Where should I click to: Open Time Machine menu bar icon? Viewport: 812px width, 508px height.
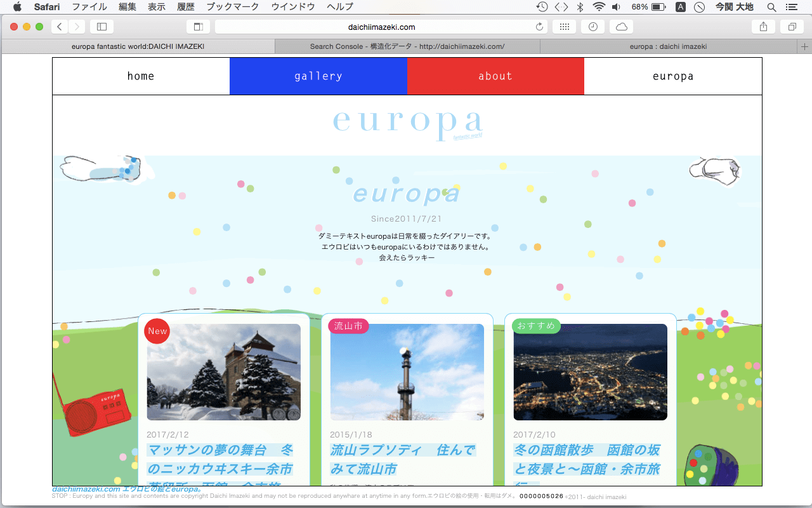[x=542, y=7]
